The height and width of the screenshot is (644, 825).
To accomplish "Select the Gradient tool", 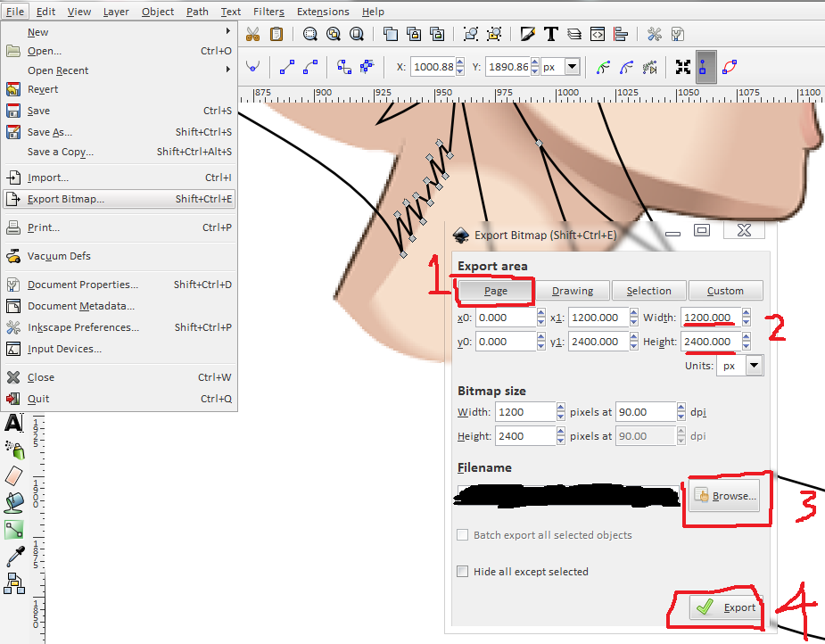I will click(13, 529).
